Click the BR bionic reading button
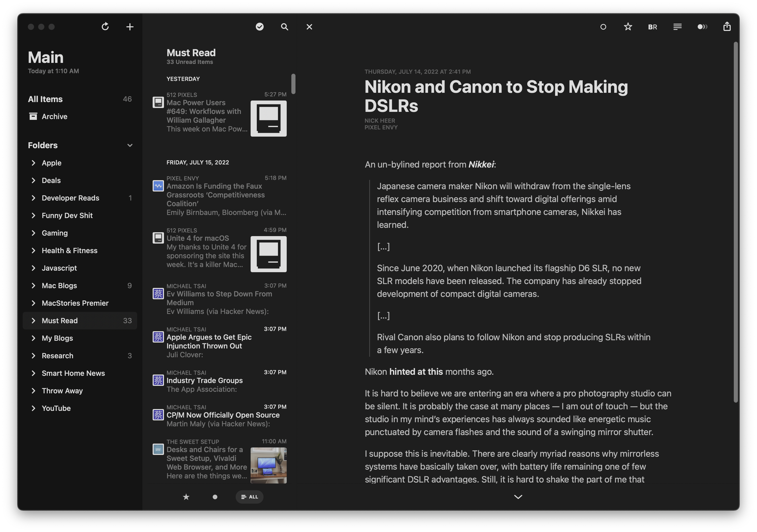The image size is (757, 532). (653, 27)
